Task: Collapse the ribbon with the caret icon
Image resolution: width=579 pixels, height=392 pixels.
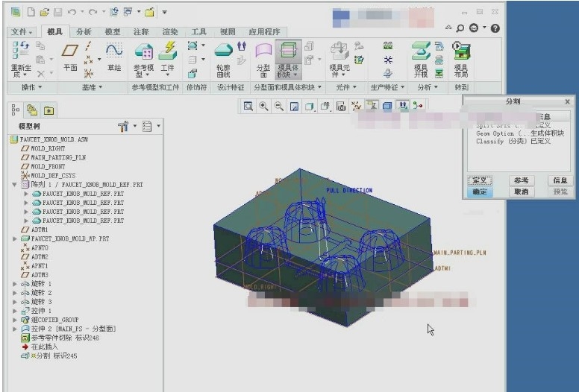Action: (448, 28)
